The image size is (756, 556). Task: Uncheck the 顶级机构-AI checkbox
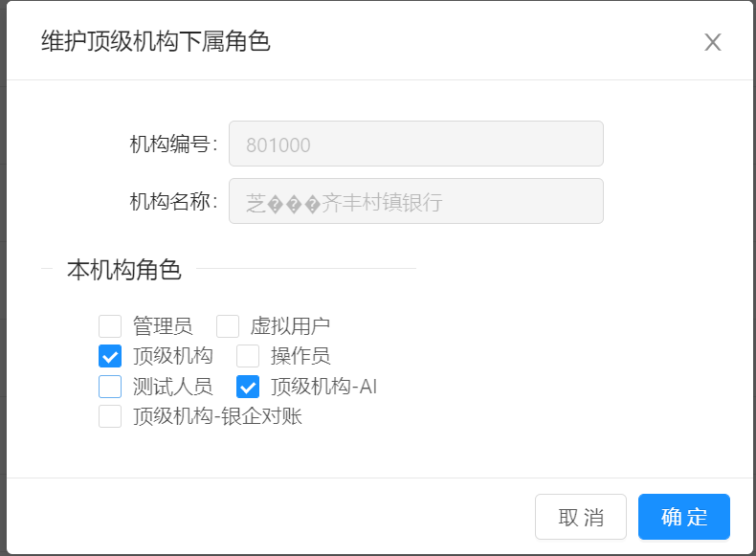[248, 387]
